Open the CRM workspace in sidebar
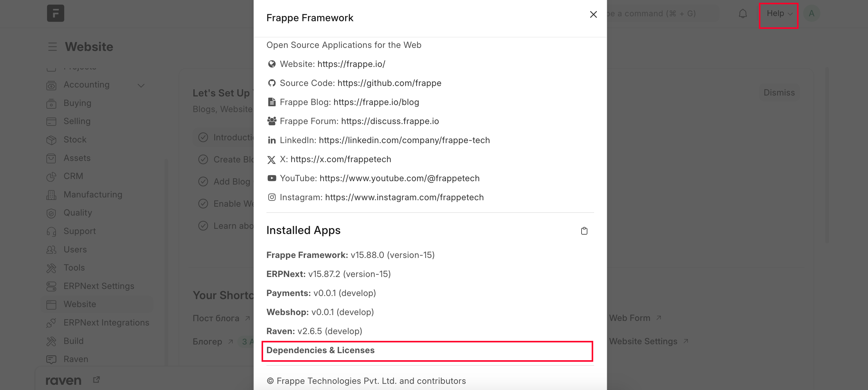The width and height of the screenshot is (868, 390). pyautogui.click(x=73, y=176)
